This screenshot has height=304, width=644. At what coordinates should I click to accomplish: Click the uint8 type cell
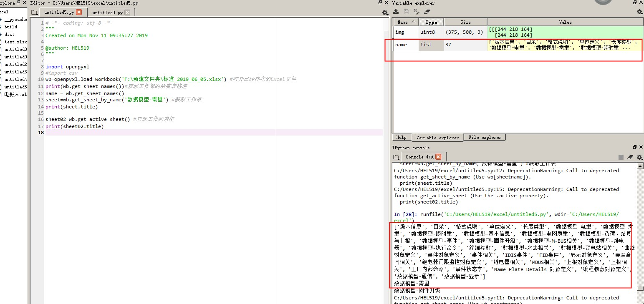click(x=431, y=32)
